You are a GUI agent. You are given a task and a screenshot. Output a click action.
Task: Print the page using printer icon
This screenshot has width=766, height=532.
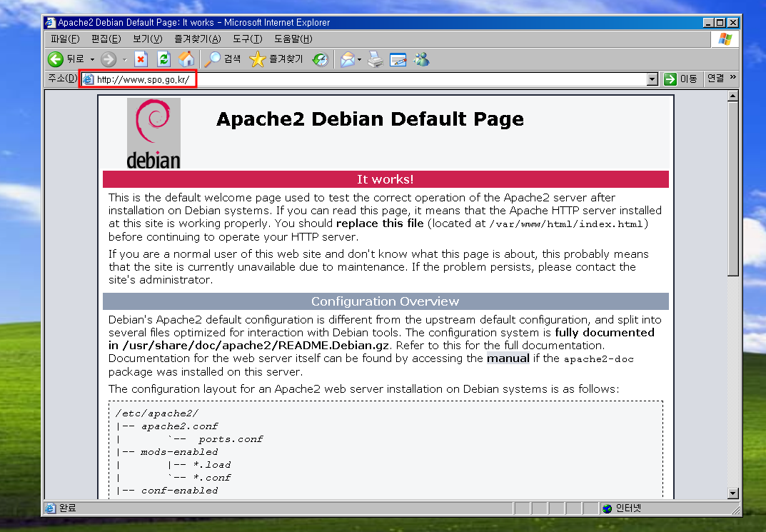[x=376, y=59]
